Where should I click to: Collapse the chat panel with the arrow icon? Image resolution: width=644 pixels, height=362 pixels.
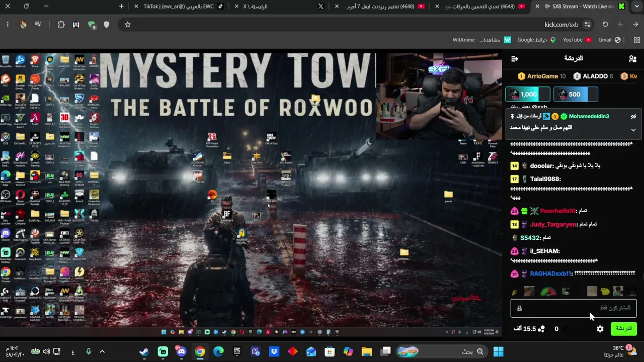click(x=514, y=59)
